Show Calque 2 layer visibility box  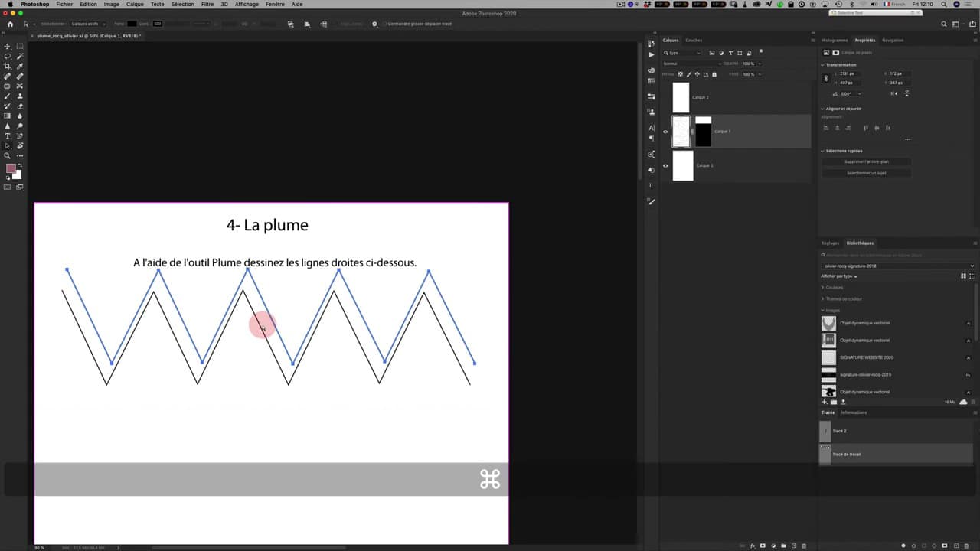point(665,97)
